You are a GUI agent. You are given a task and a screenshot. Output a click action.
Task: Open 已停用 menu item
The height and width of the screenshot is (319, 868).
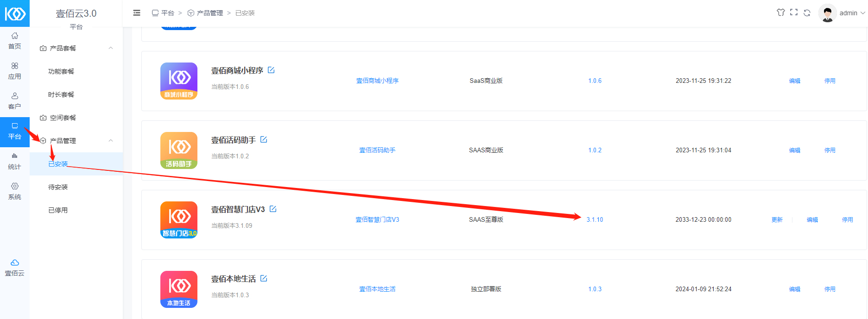(x=58, y=210)
